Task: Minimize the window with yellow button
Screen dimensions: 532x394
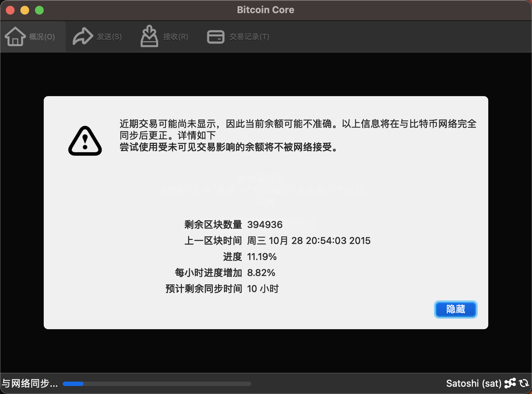Action: 25,10
